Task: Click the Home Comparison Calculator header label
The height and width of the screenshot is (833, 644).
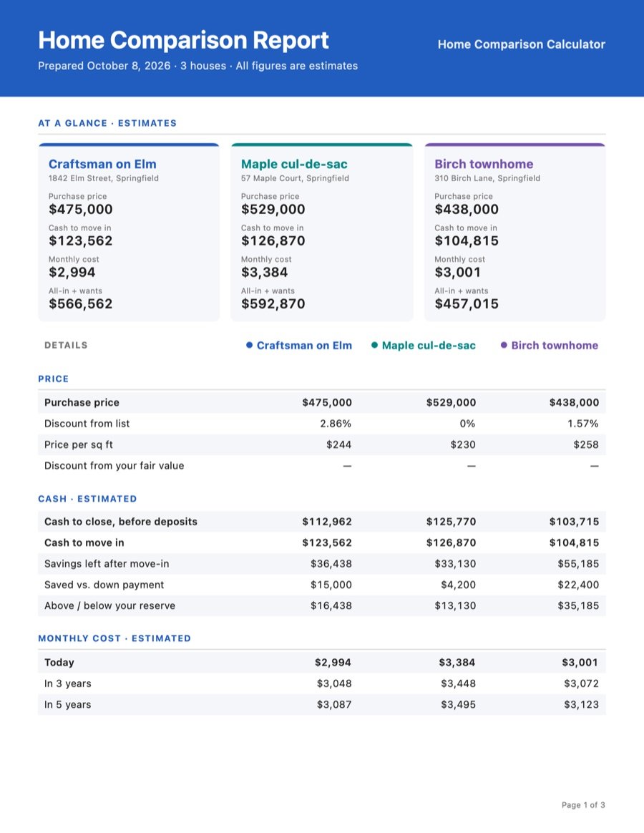Action: pos(521,44)
